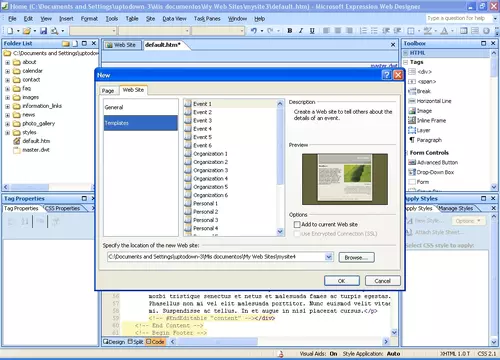Toggle Bold formatting in toolbar
Viewport: 500px width, 360px height.
(290, 31)
